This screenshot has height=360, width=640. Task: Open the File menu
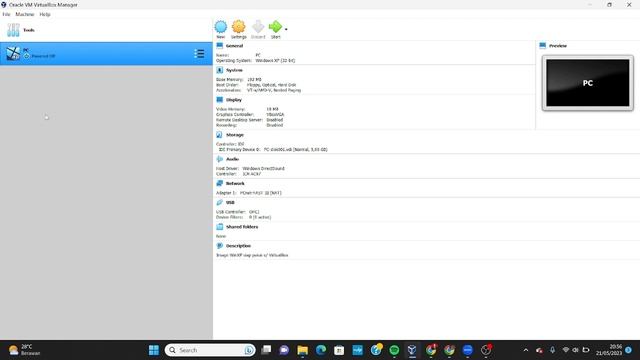tap(7, 14)
